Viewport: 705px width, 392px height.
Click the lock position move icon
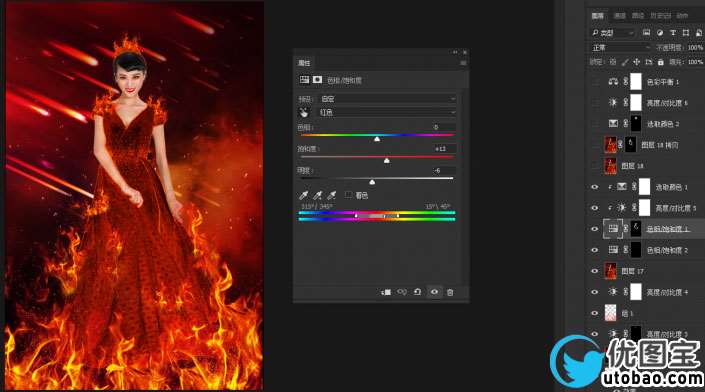[x=637, y=62]
